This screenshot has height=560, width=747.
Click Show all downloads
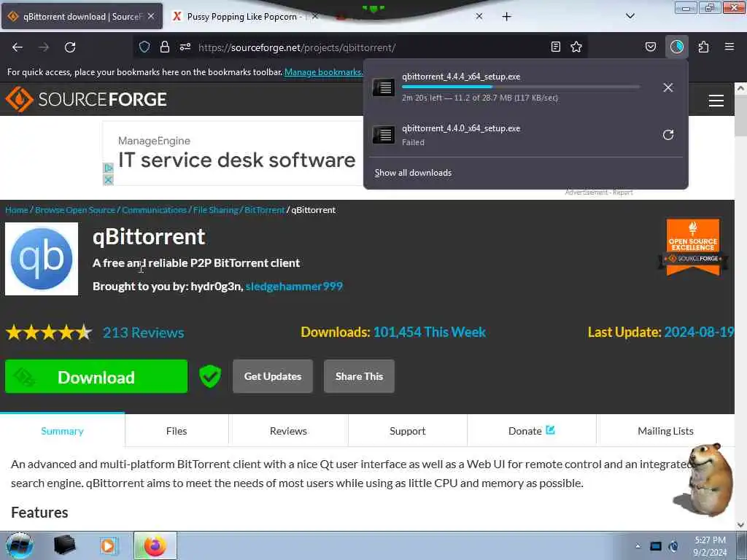(413, 173)
